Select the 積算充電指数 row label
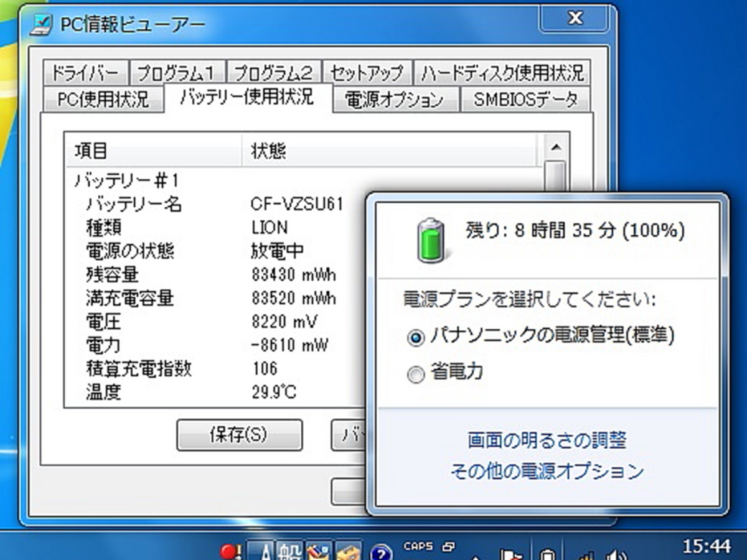This screenshot has width=747, height=560. tap(138, 368)
